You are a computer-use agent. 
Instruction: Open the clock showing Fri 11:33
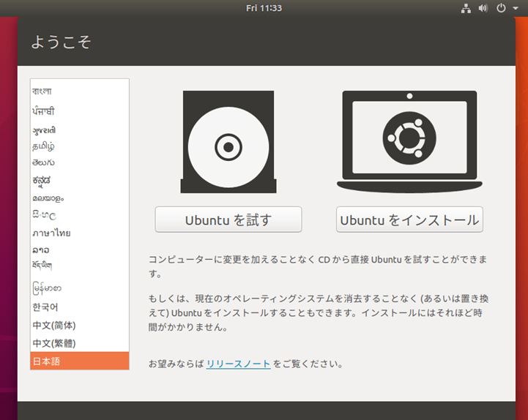point(264,8)
